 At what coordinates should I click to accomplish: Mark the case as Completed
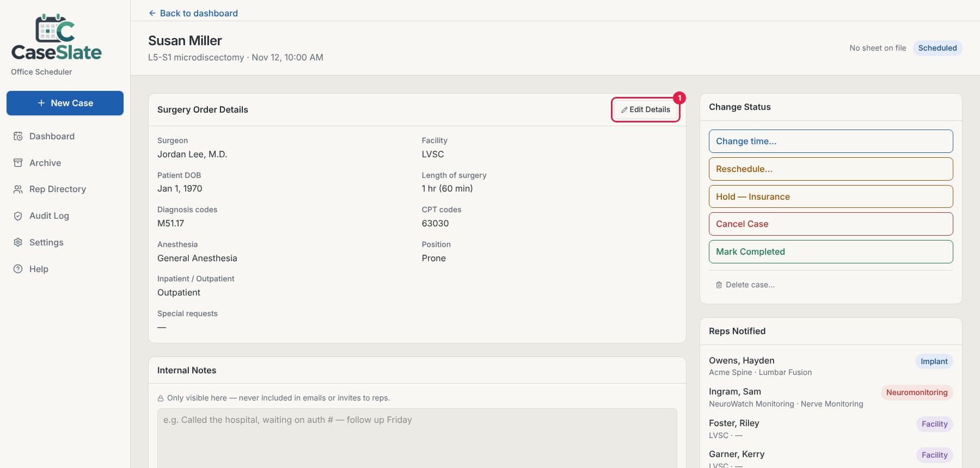(x=831, y=251)
